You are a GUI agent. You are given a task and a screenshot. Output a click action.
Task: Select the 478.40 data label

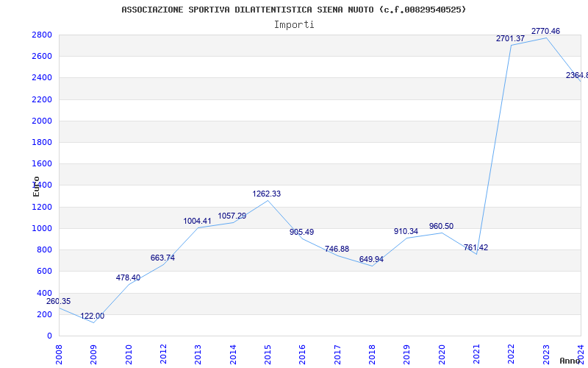[x=128, y=278]
